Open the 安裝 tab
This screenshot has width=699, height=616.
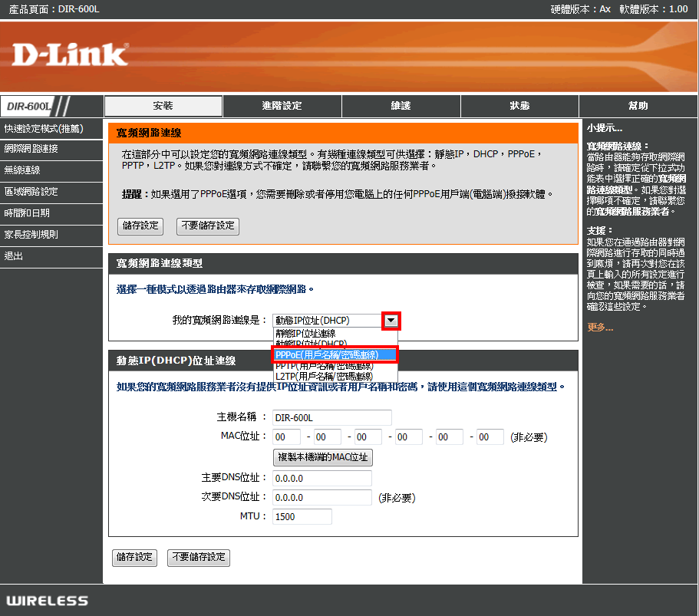click(x=163, y=106)
